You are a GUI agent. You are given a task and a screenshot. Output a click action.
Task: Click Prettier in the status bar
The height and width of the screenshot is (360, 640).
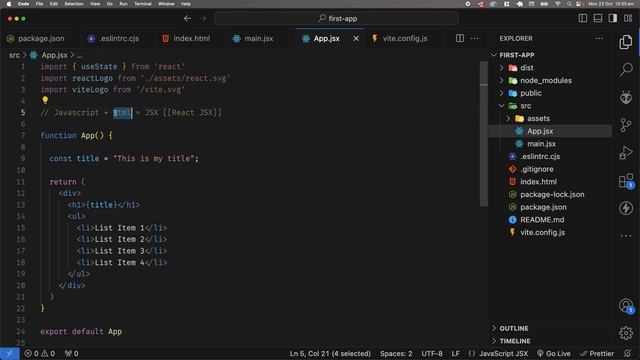[597, 353]
